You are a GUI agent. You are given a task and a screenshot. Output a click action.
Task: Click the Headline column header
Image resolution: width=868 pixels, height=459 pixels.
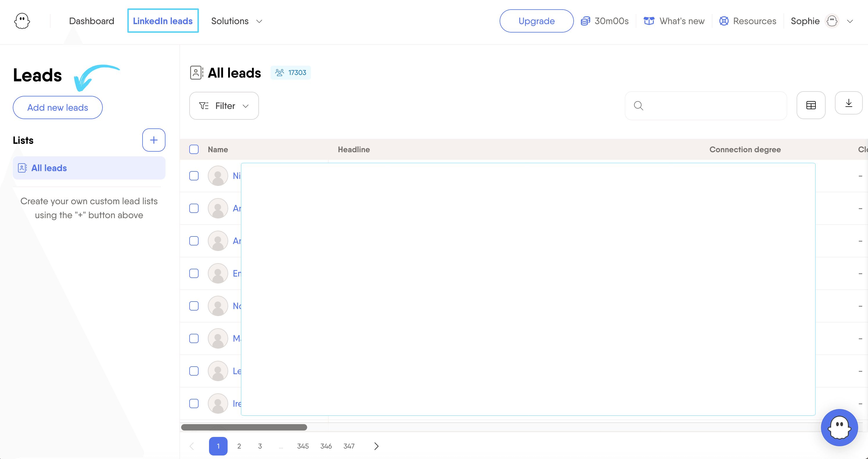pyautogui.click(x=354, y=149)
